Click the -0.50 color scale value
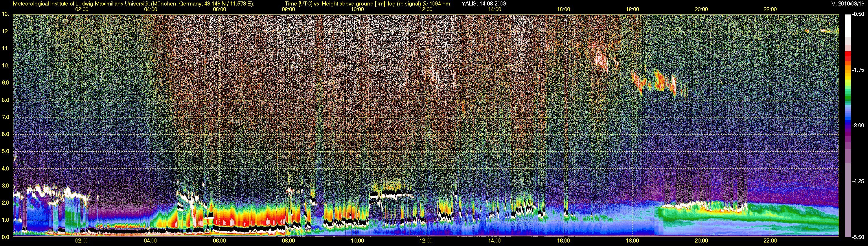868x246 pixels. click(x=858, y=14)
